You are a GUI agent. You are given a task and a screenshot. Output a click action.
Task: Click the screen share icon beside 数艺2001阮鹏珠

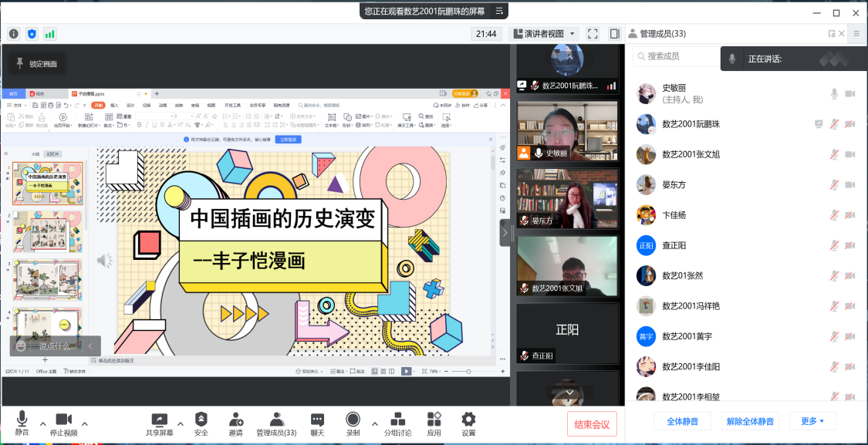point(819,124)
